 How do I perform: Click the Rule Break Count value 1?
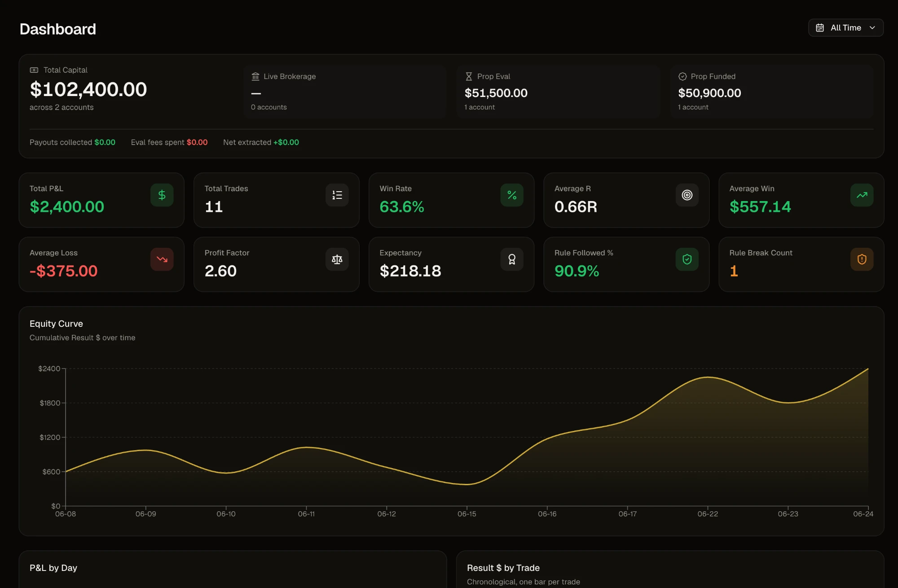point(734,271)
